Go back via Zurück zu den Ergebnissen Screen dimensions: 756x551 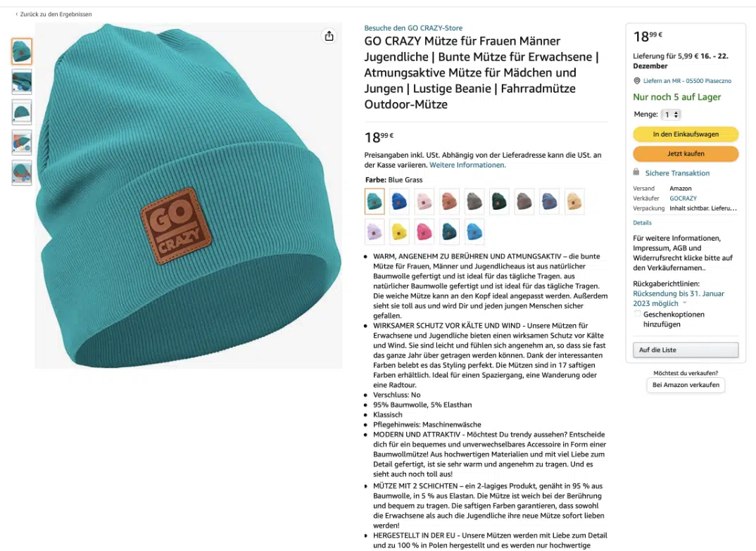[54, 14]
